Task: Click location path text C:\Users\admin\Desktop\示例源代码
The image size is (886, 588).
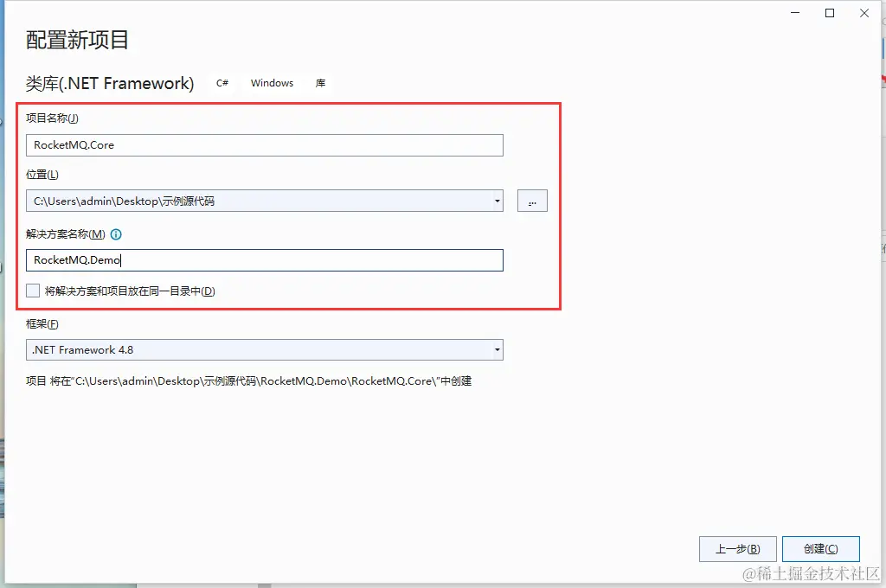Action: [x=125, y=201]
